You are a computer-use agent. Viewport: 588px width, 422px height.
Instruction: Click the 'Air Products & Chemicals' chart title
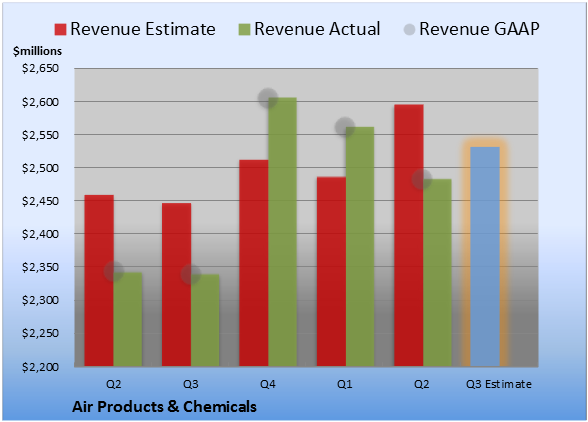coord(164,407)
